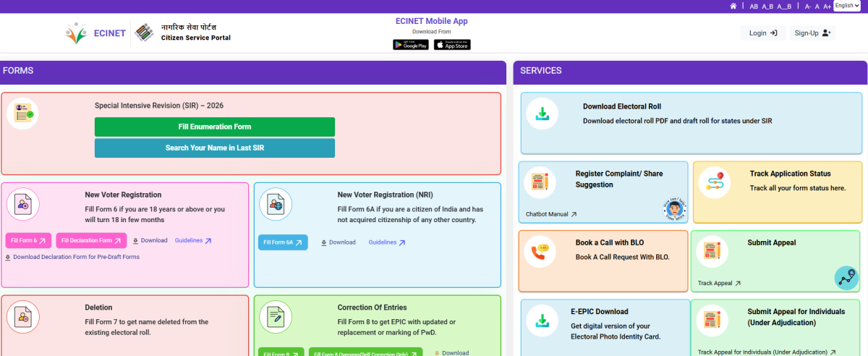Open Fill Form 6
The image size is (868, 356).
(x=29, y=241)
